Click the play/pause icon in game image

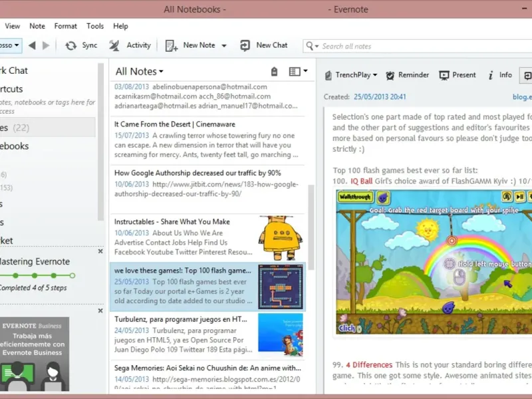(520, 196)
